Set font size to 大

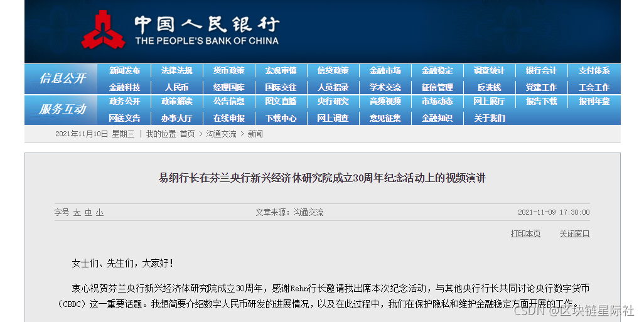click(x=77, y=212)
